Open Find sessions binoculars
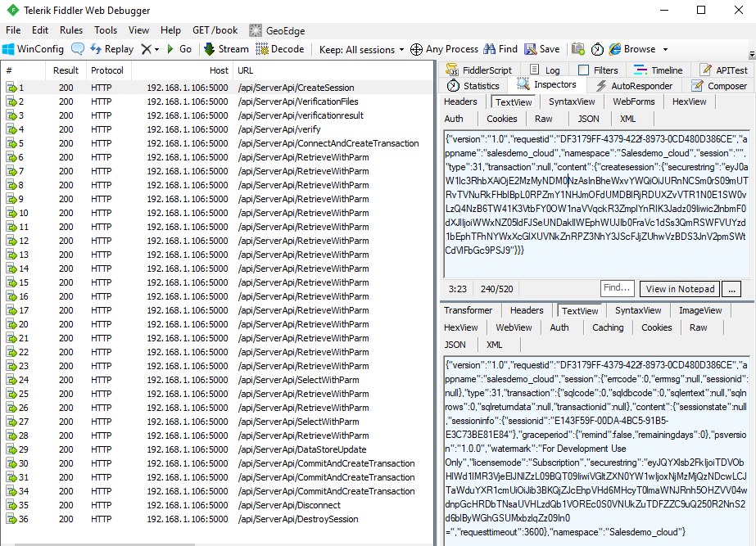This screenshot has height=546, width=756. click(x=500, y=49)
